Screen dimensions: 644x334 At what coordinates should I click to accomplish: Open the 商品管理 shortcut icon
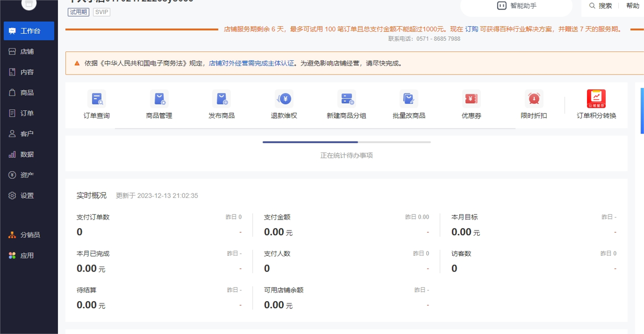coord(159,99)
